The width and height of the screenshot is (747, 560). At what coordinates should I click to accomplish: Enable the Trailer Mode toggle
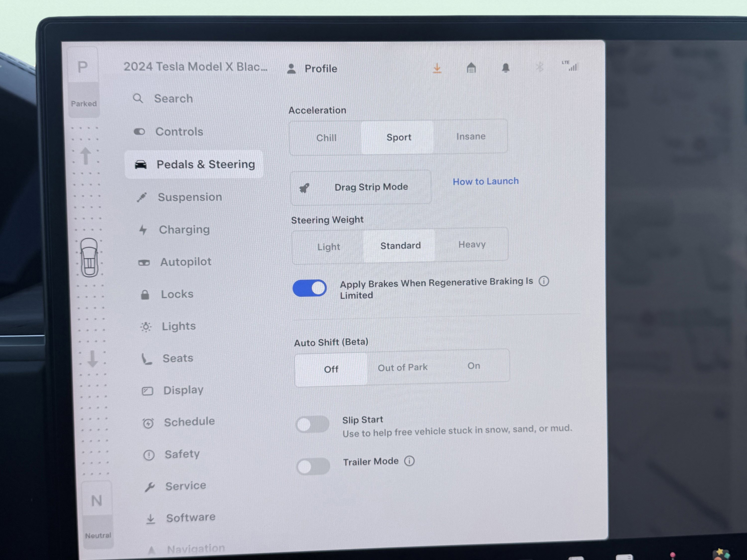click(313, 466)
